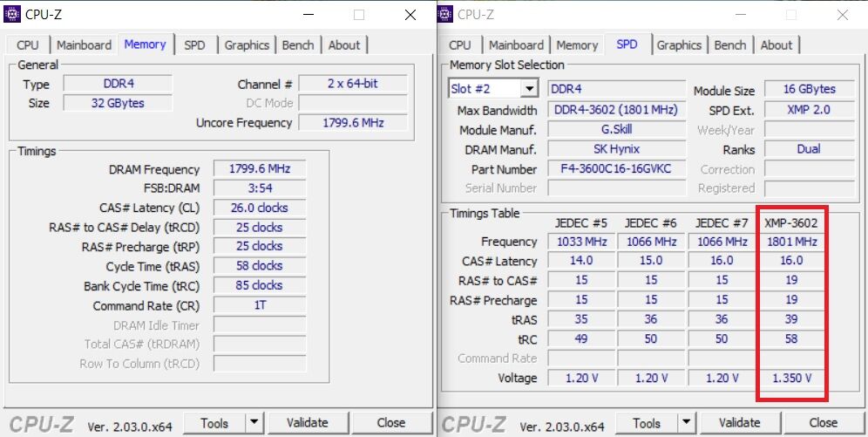The height and width of the screenshot is (437, 868).
Task: Click the Close button in right window
Action: pos(824,424)
